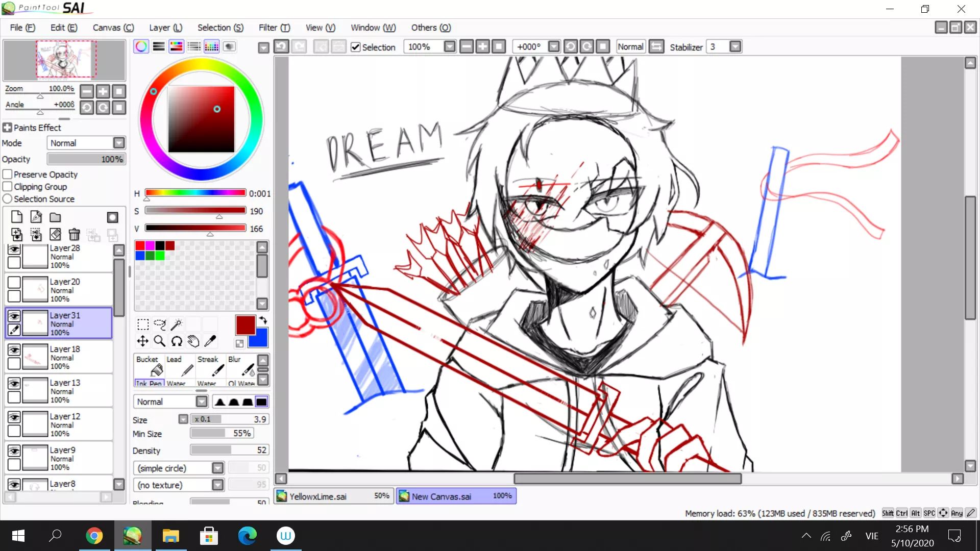This screenshot has width=980, height=551.
Task: Click the zoom-out minus button in navigator
Action: coord(87,91)
